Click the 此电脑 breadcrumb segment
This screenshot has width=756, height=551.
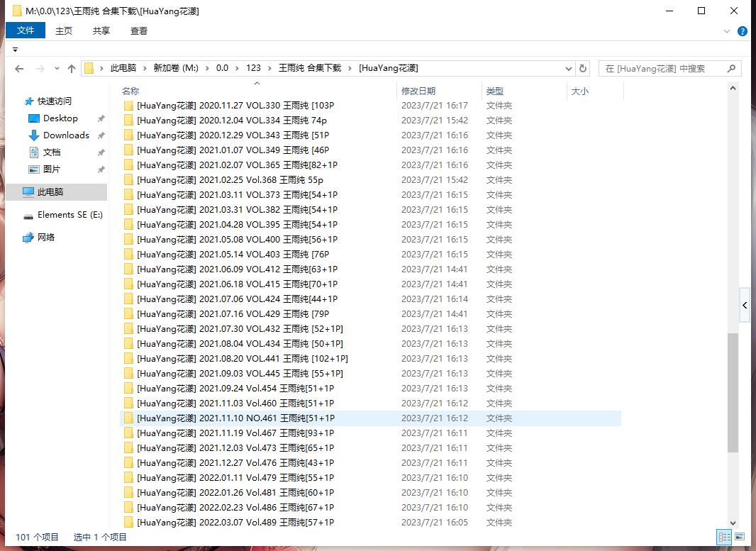tap(123, 68)
